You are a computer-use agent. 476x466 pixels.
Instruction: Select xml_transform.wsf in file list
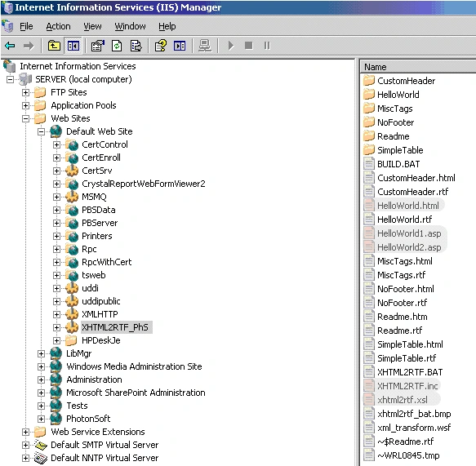point(414,428)
